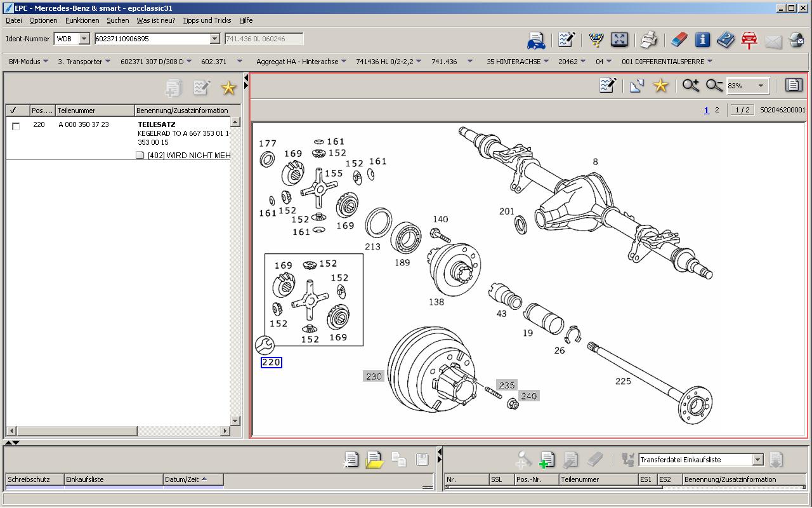Open the Ident-Nummer history dropdown

214,39
